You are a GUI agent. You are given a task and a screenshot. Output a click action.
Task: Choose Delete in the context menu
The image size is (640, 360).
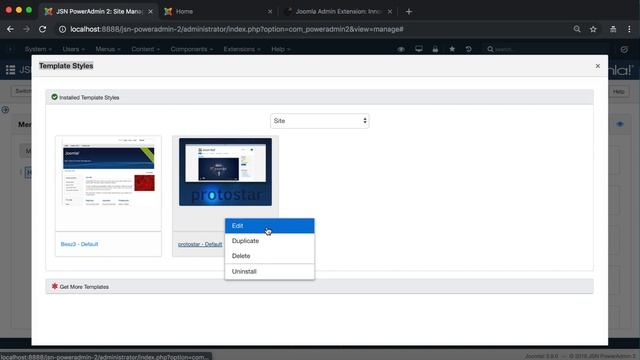coord(269,256)
